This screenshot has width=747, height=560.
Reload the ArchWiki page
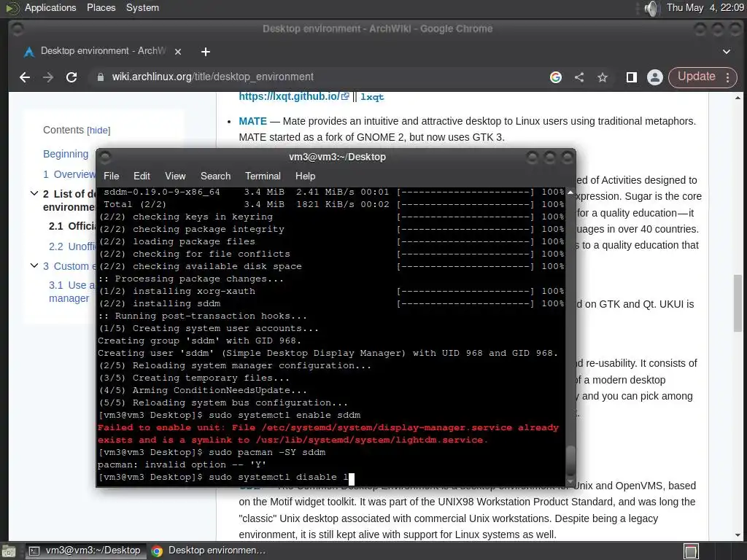71,77
